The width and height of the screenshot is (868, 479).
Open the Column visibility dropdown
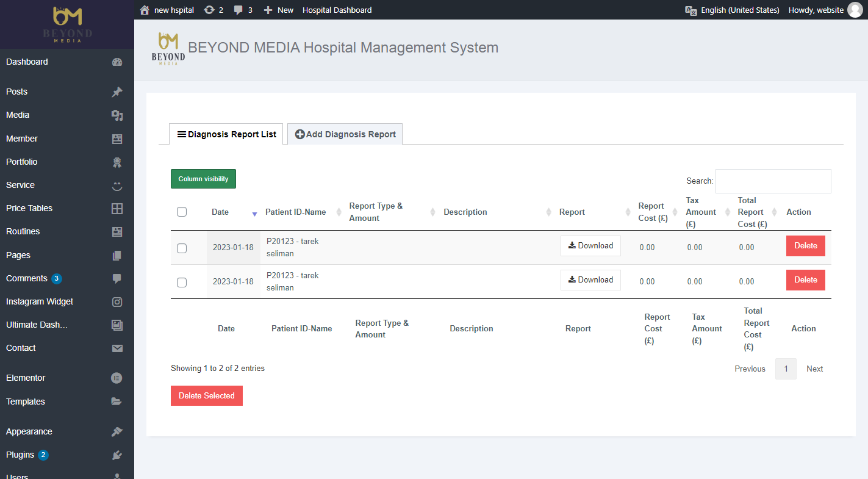[x=203, y=179]
